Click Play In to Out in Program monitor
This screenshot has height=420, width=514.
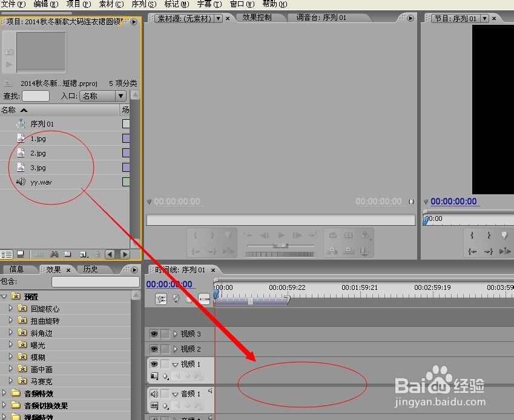point(505,251)
